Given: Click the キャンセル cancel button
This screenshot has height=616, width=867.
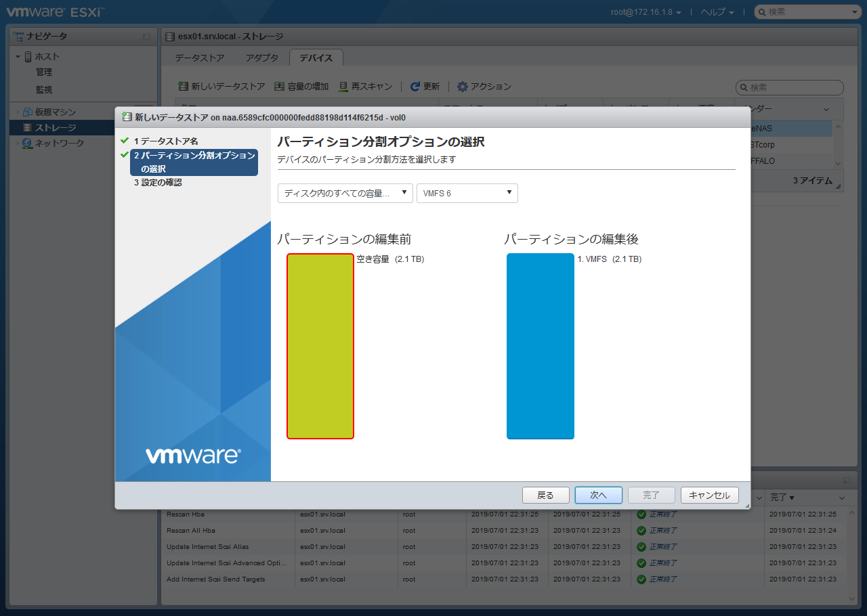Looking at the screenshot, I should pos(709,496).
